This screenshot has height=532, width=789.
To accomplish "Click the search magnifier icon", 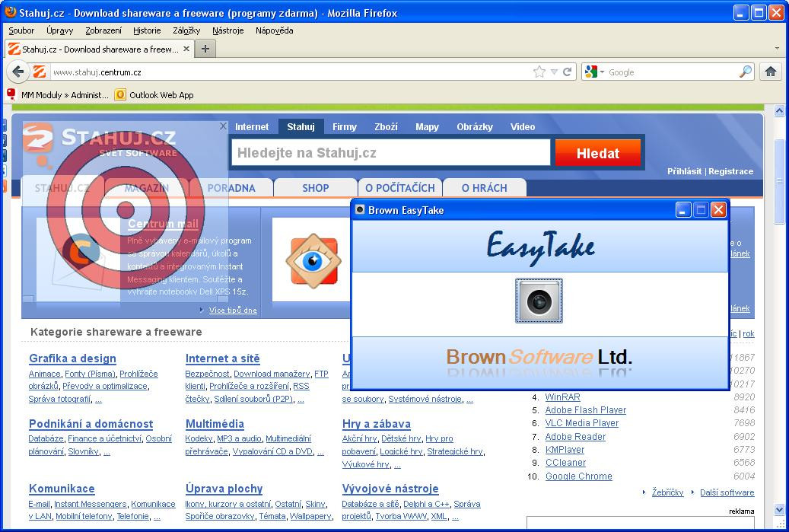I will [x=745, y=72].
